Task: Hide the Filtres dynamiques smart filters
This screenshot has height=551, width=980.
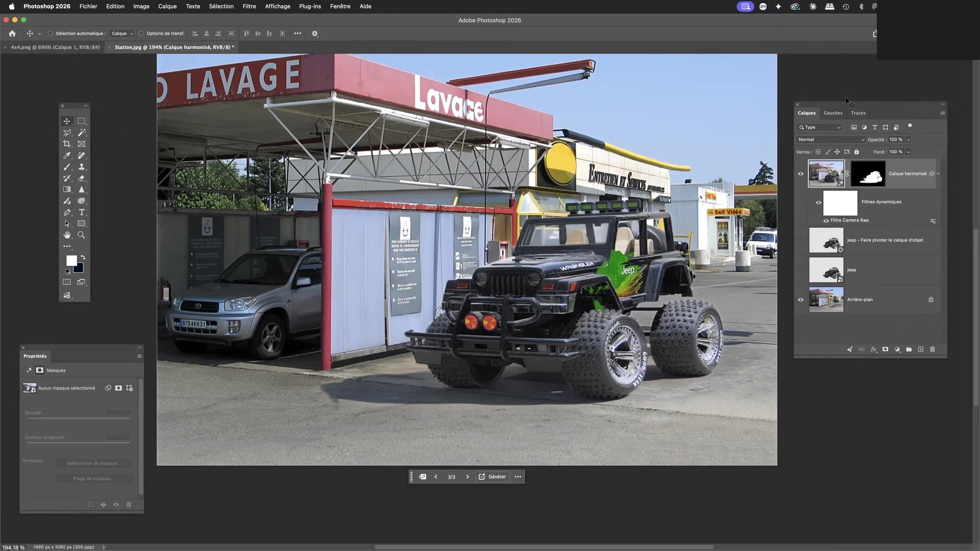Action: pos(818,202)
